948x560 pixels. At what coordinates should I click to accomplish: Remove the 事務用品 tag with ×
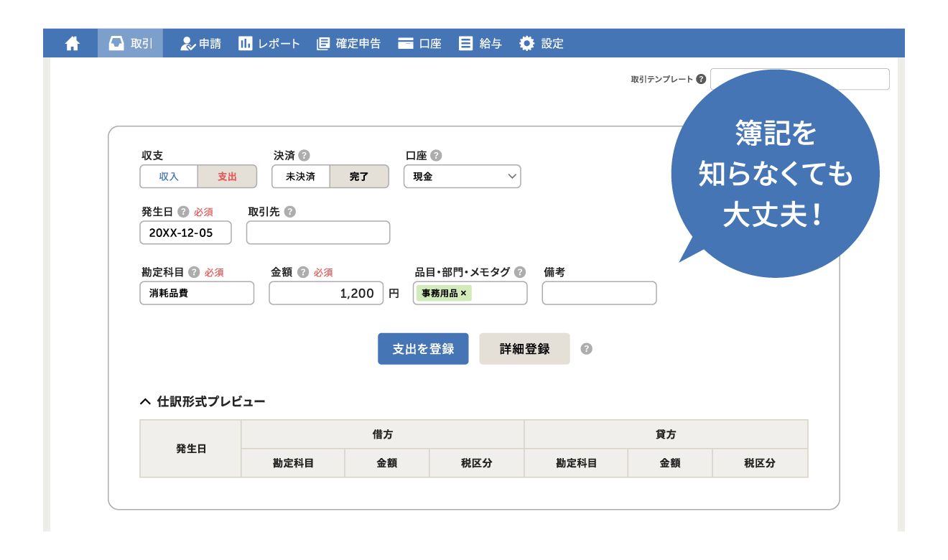point(464,293)
